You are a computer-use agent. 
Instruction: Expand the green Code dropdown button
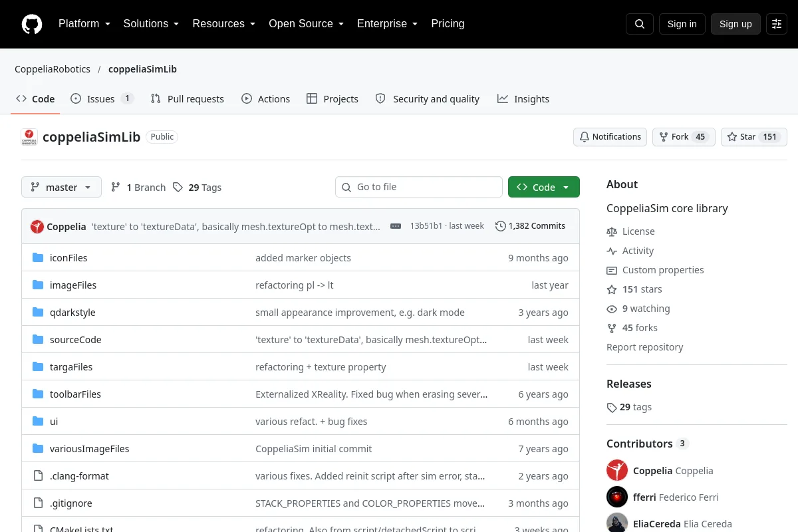coord(544,188)
